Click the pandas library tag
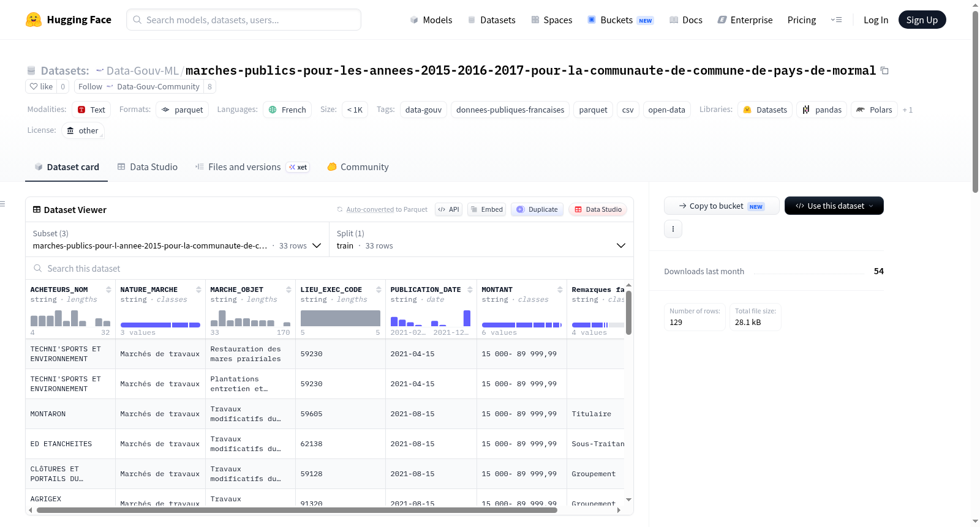Viewport: 980px width, 527px height. pyautogui.click(x=822, y=110)
